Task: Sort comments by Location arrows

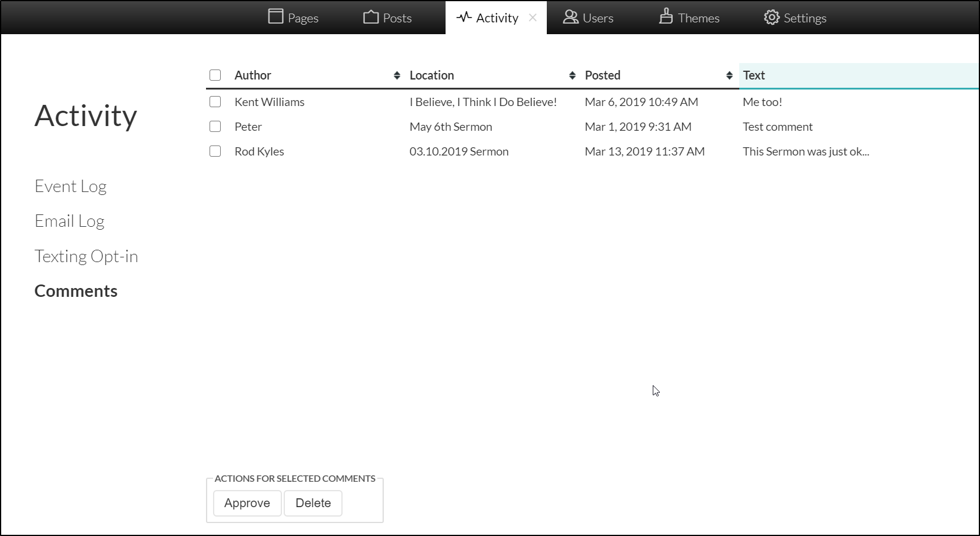Action: point(572,75)
